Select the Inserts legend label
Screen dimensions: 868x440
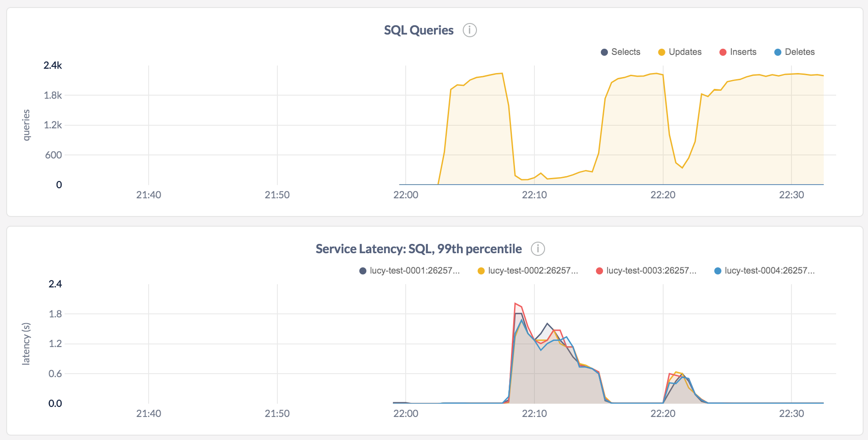click(x=743, y=52)
